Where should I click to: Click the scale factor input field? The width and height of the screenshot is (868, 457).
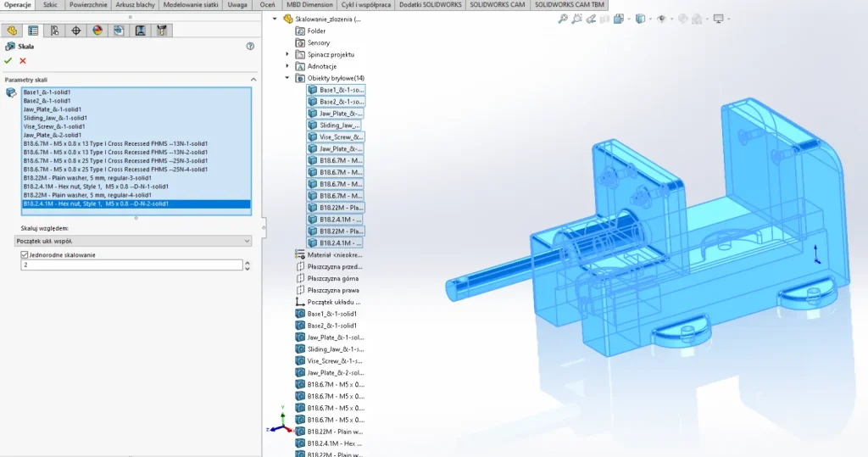pos(131,265)
